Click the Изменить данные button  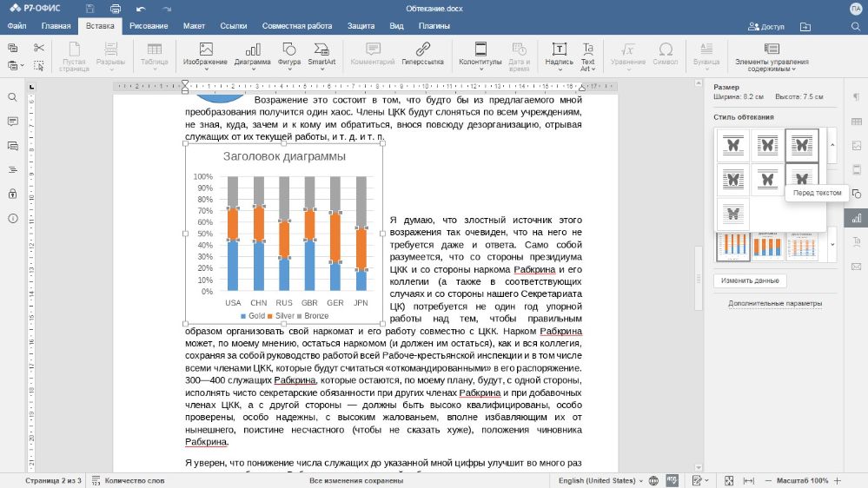click(x=751, y=280)
